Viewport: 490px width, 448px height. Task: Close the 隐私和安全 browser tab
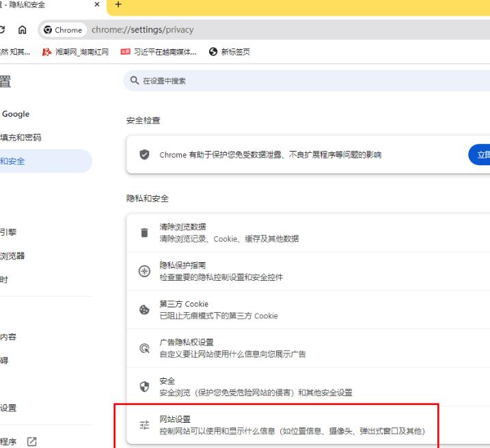(97, 5)
